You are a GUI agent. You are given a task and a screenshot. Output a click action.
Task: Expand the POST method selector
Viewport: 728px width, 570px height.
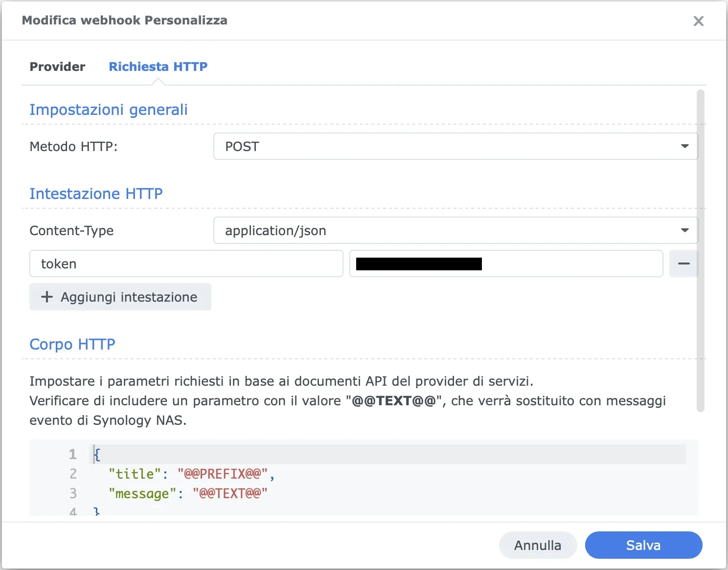pyautogui.click(x=455, y=146)
